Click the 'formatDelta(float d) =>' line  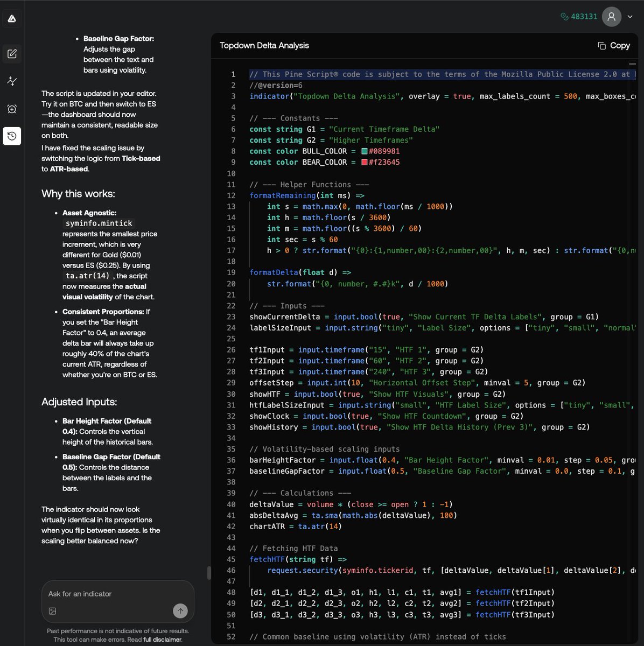pos(300,272)
